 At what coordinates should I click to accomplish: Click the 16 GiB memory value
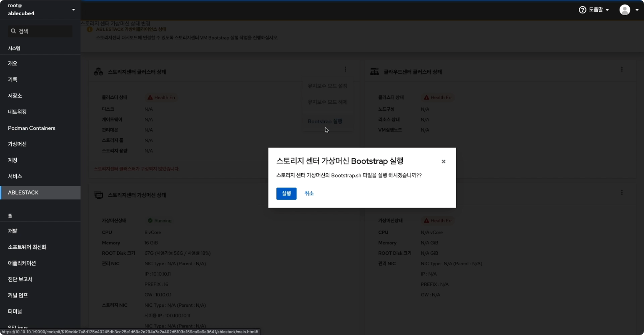[151, 243]
